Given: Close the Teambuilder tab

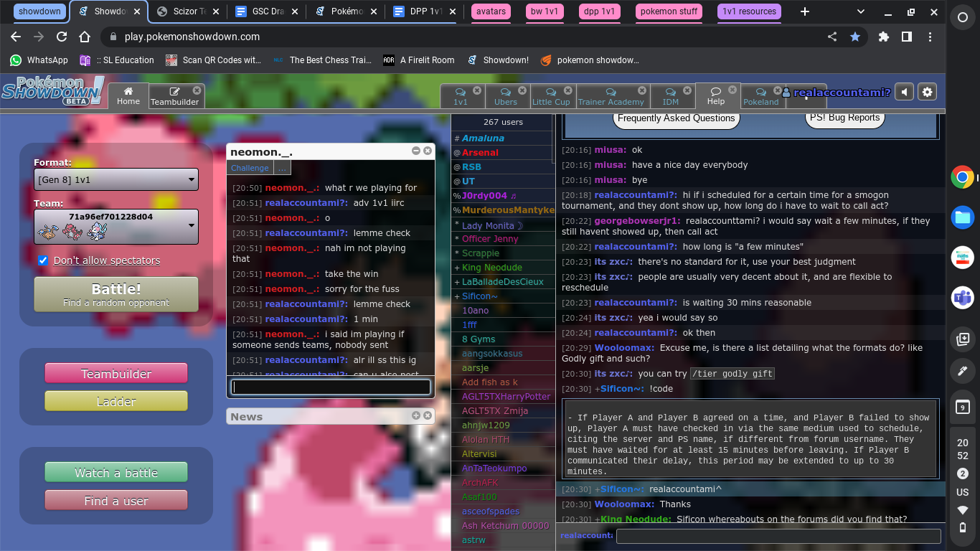Looking at the screenshot, I should point(197,90).
